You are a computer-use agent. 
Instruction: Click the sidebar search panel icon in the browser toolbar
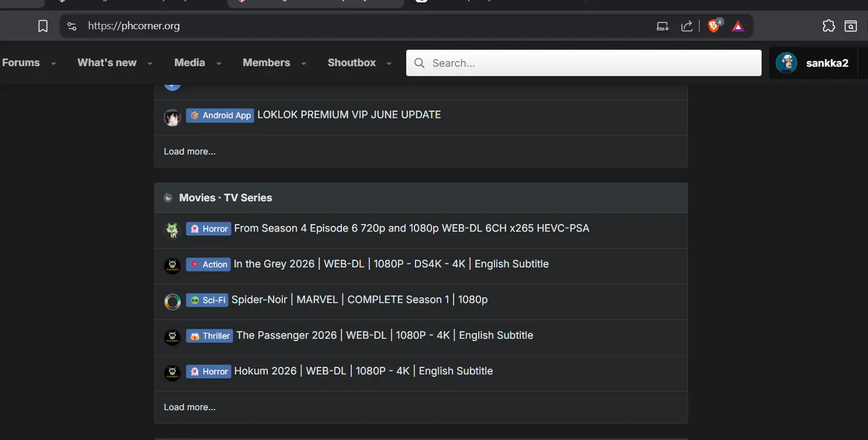850,26
